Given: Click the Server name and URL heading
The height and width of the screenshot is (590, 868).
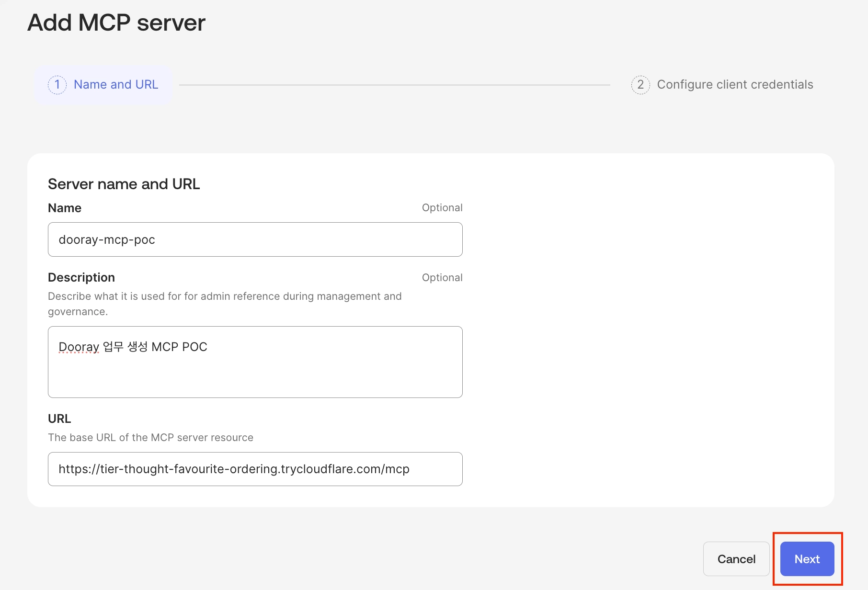Looking at the screenshot, I should coord(124,184).
